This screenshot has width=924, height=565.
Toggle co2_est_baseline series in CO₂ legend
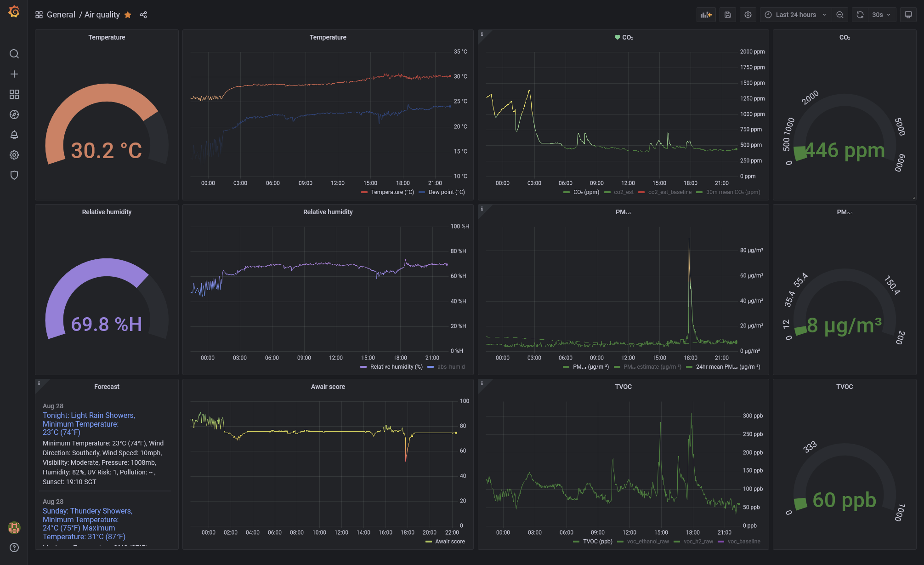(669, 192)
